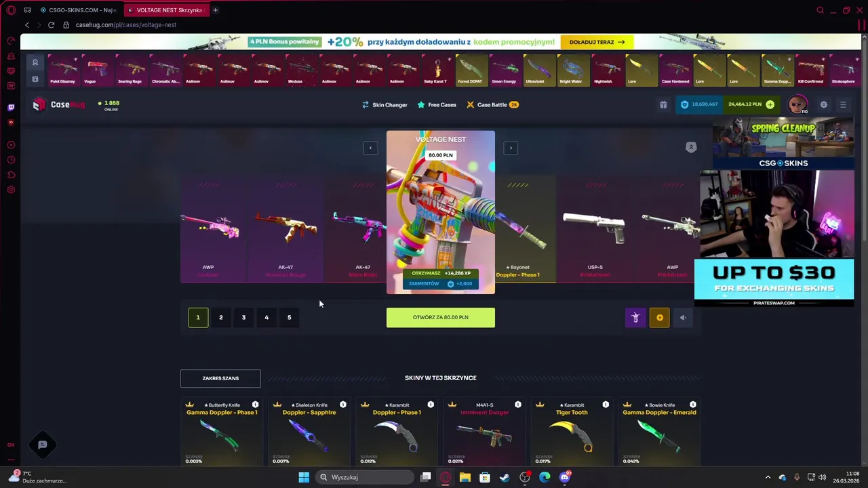This screenshot has width=868, height=488.
Task: Open Baby Karat T live drop
Action: [437, 70]
